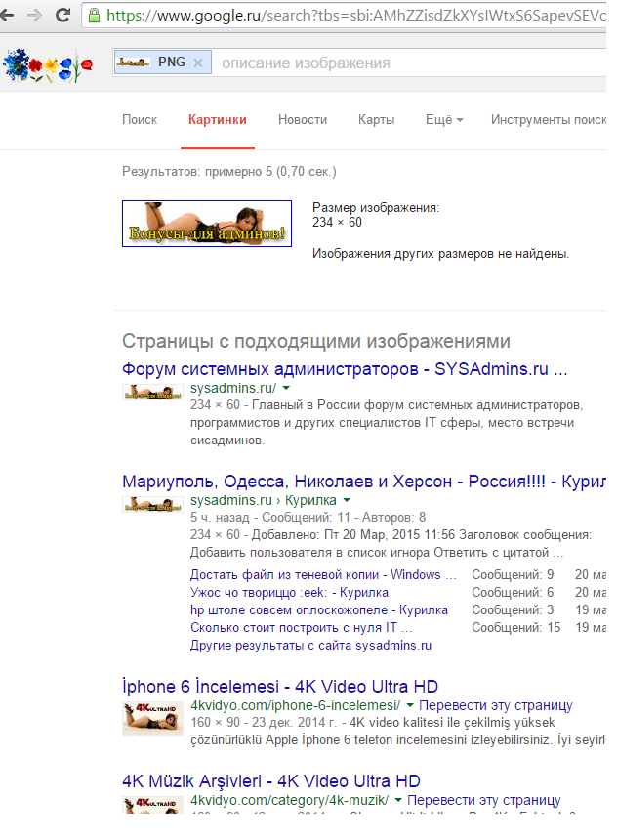The width and height of the screenshot is (617, 840).
Task: Open 'Ужос чо творищо :eek: - Курилка' sublink
Action: pos(289,593)
